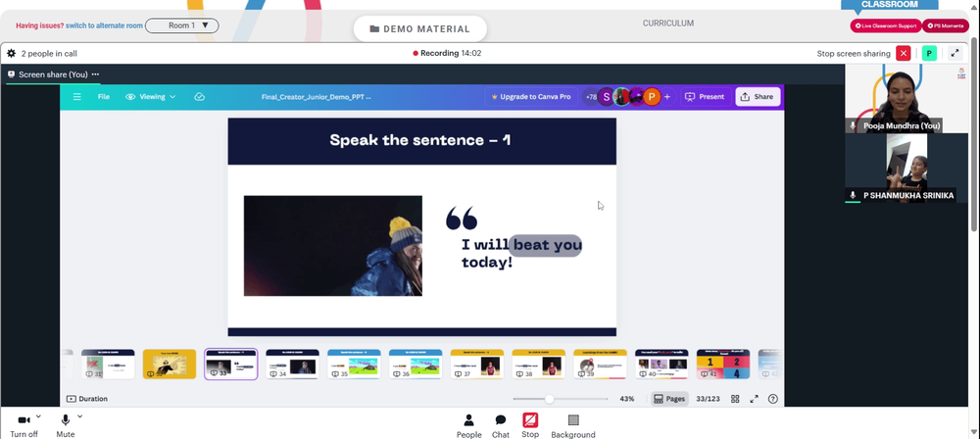This screenshot has width=980, height=439.
Task: Click the plus icon to add people
Action: [666, 97]
